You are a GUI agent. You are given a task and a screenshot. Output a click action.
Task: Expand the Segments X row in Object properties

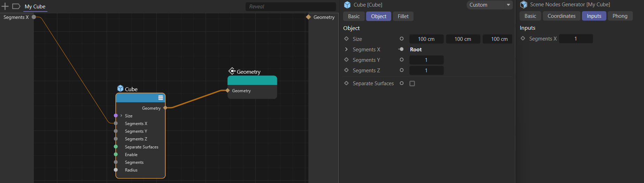click(x=346, y=49)
